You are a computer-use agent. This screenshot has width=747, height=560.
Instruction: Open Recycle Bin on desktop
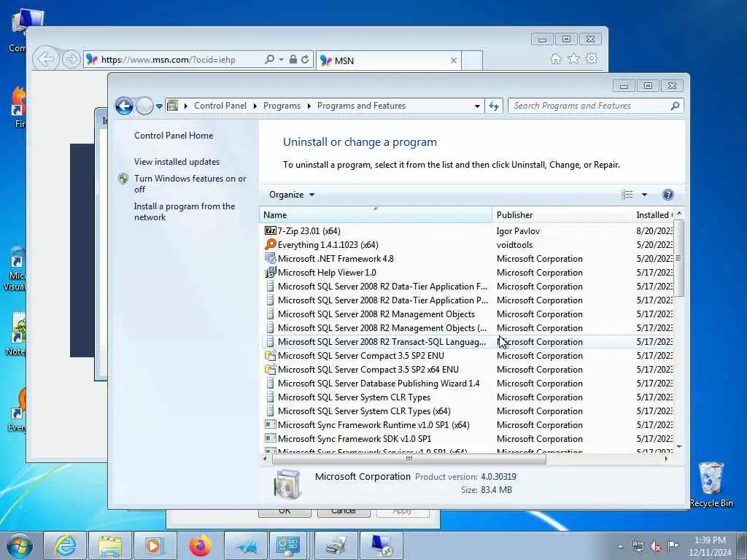[711, 484]
